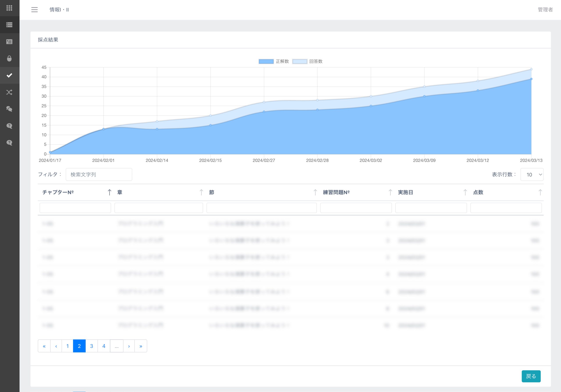The width and height of the screenshot is (561, 392).
Task: Toggle the 正解数 legend series
Action: pyautogui.click(x=274, y=62)
